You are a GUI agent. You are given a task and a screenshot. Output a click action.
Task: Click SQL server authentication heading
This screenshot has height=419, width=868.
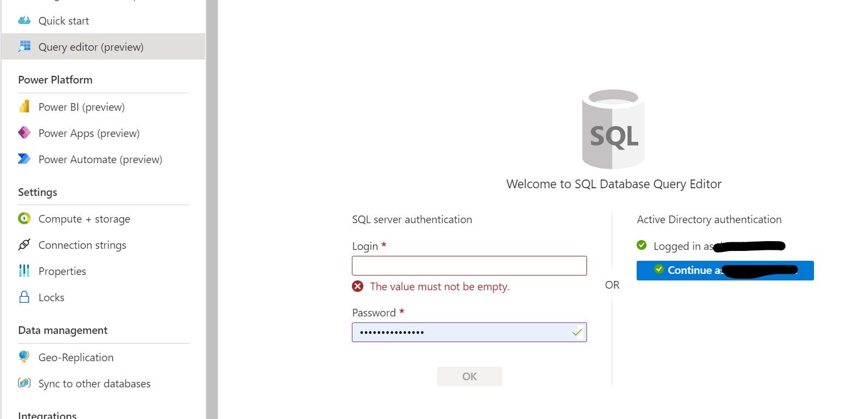point(412,219)
